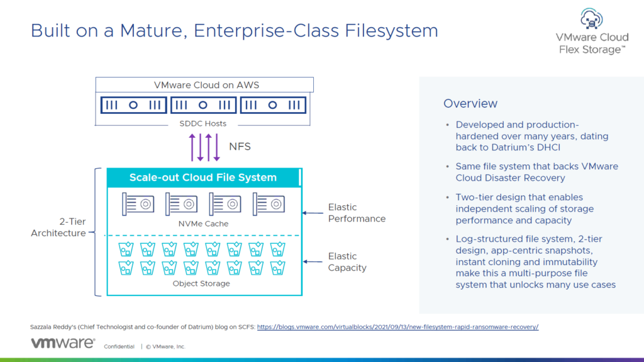This screenshot has height=362, width=644.
Task: Select the leftmost SDDC host server icon
Action: [133, 105]
